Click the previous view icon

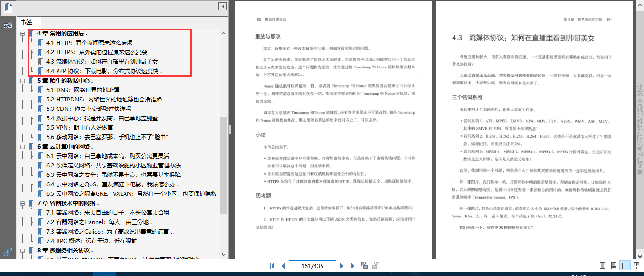364,266
